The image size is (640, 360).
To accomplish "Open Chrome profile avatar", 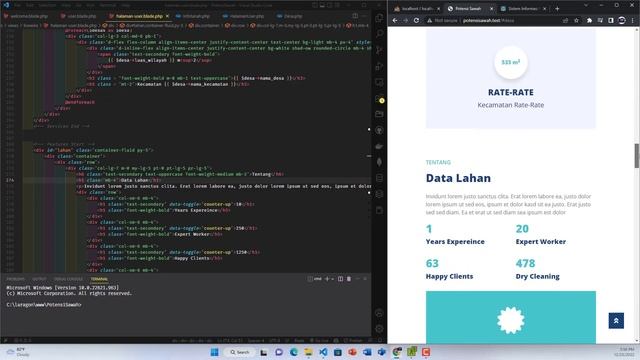I will [x=622, y=20].
